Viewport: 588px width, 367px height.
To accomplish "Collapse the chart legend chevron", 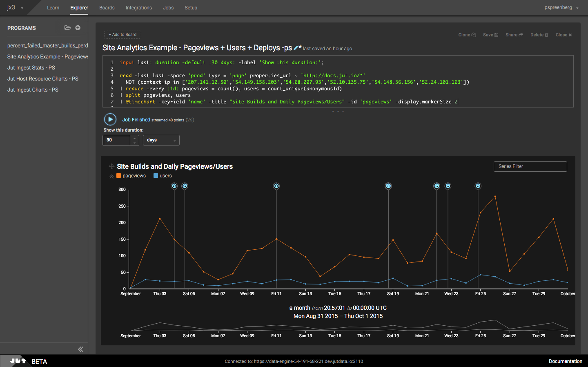I will pos(111,176).
